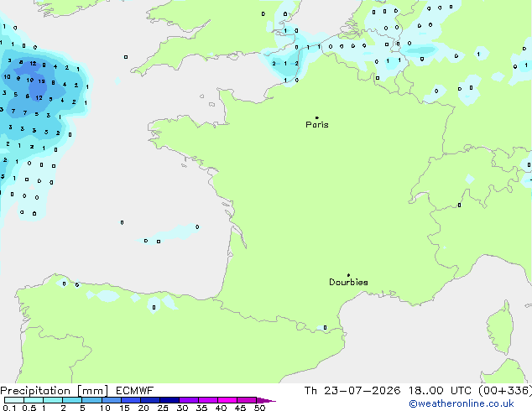
Task: Click the 'Precipitation [mm]' title text
Action: 55,391
